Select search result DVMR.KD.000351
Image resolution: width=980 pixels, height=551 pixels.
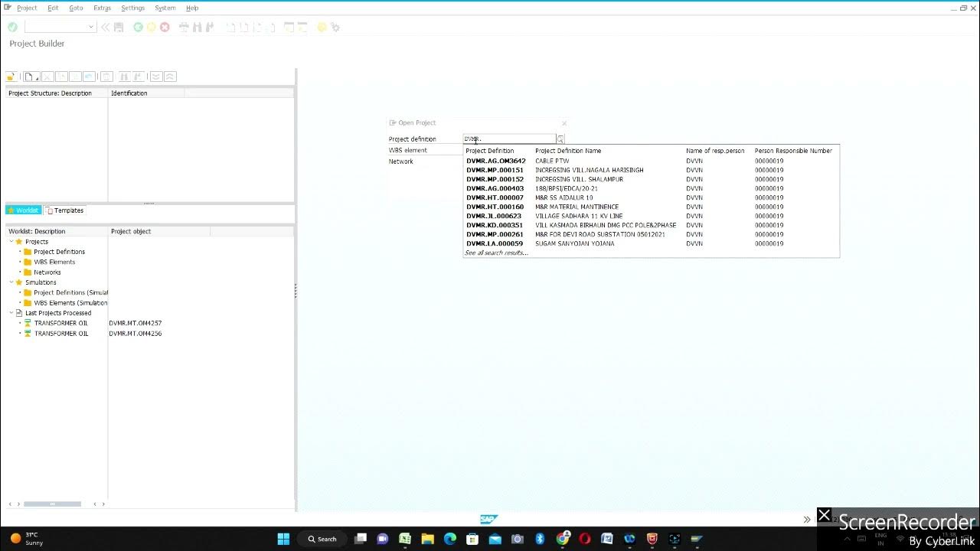tap(651, 225)
